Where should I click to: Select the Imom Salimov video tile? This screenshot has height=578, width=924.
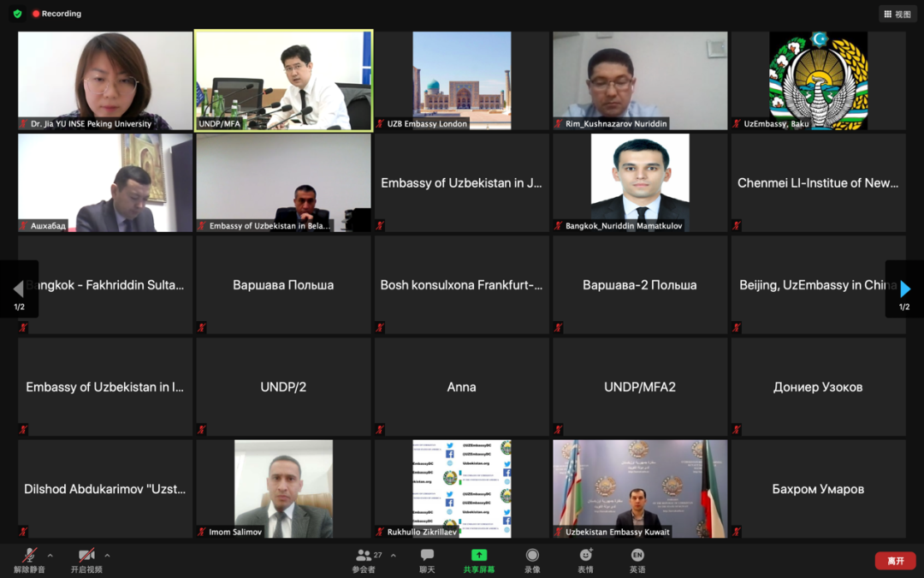pyautogui.click(x=283, y=489)
